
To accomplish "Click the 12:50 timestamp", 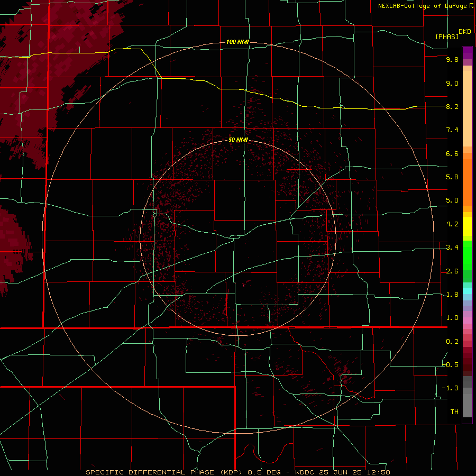I will click(380, 472).
